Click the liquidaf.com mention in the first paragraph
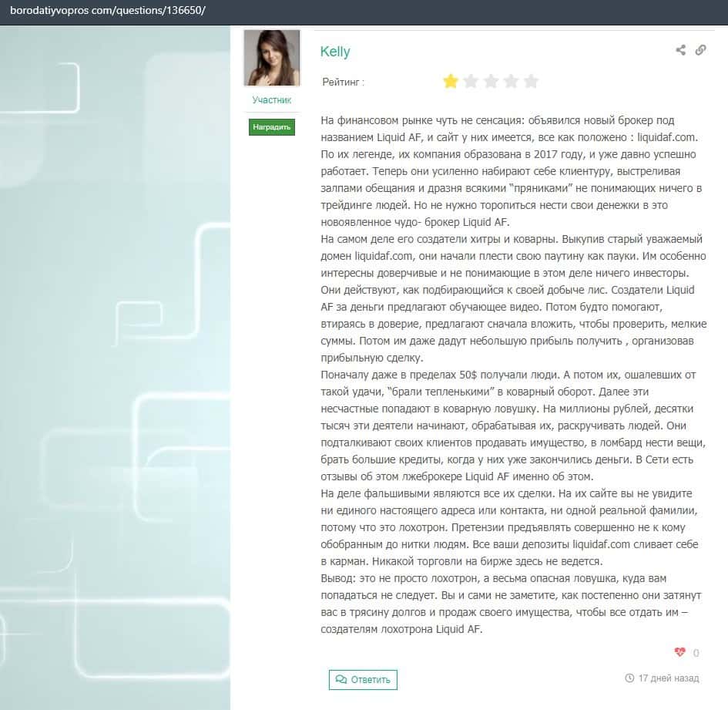This screenshot has height=710, width=728. [667, 137]
